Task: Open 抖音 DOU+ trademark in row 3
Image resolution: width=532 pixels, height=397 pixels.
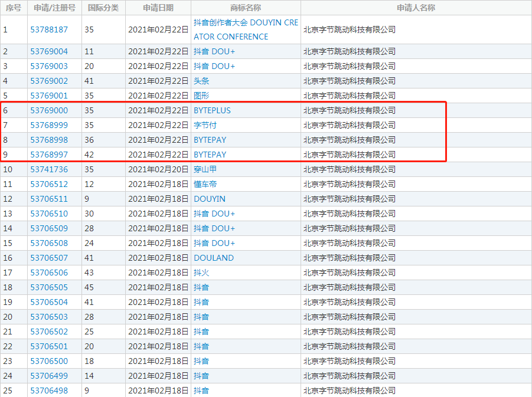Action: coord(214,66)
